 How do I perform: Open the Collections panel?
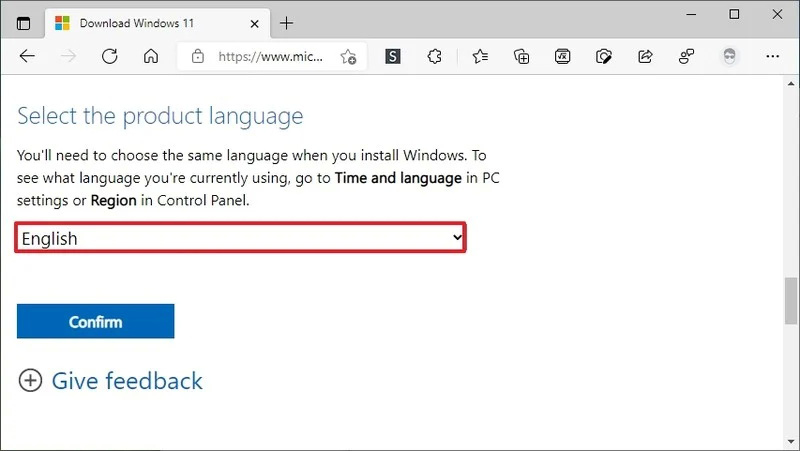tap(521, 56)
